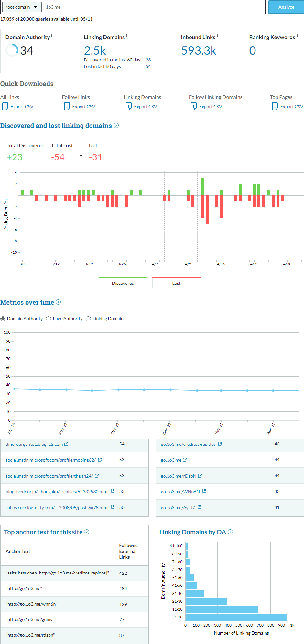Click help icon next to Linking Domains by DA

coord(230,532)
